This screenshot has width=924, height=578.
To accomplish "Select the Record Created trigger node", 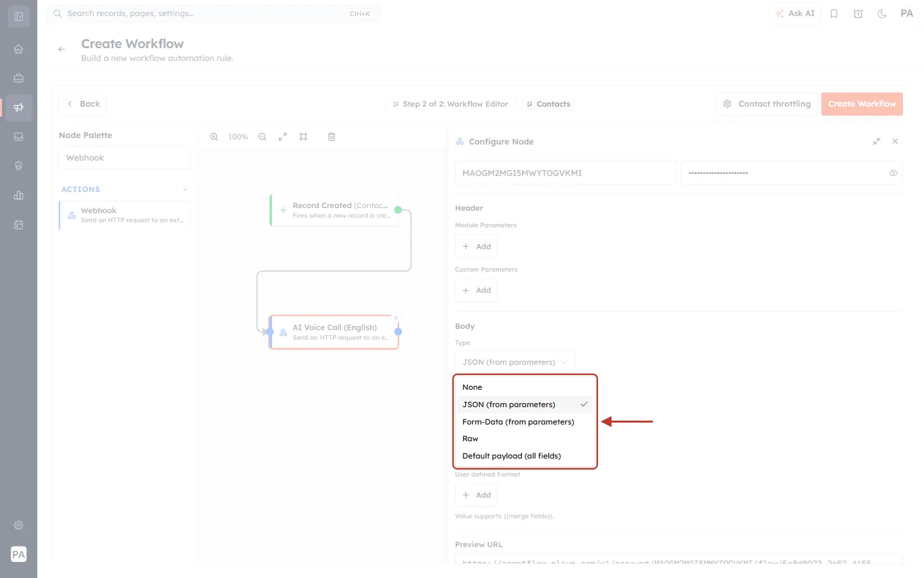I will [x=334, y=210].
